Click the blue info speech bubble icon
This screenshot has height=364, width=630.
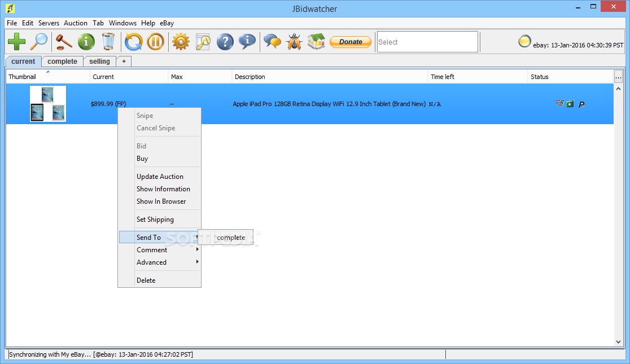pyautogui.click(x=247, y=42)
